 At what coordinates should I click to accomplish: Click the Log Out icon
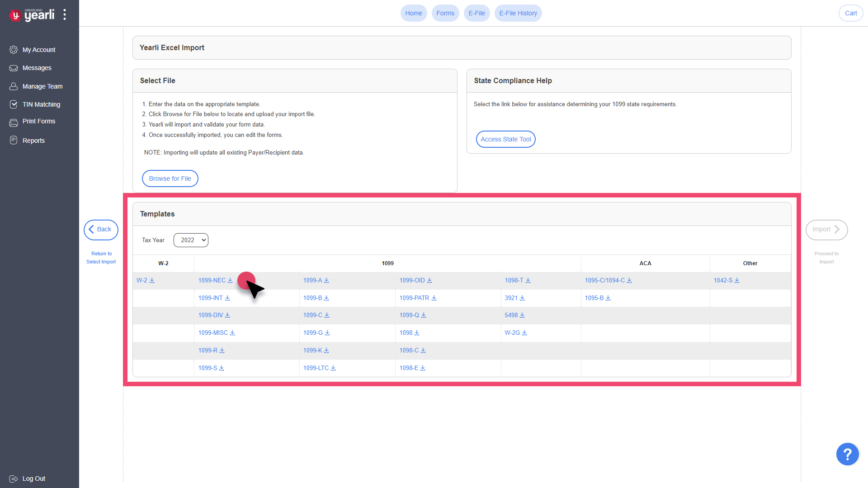[14, 479]
